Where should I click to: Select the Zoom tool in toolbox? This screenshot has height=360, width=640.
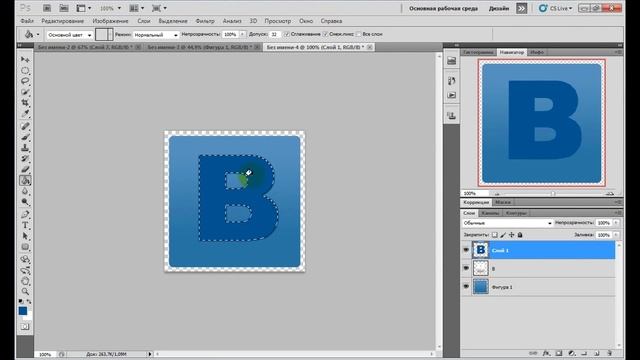[25, 291]
